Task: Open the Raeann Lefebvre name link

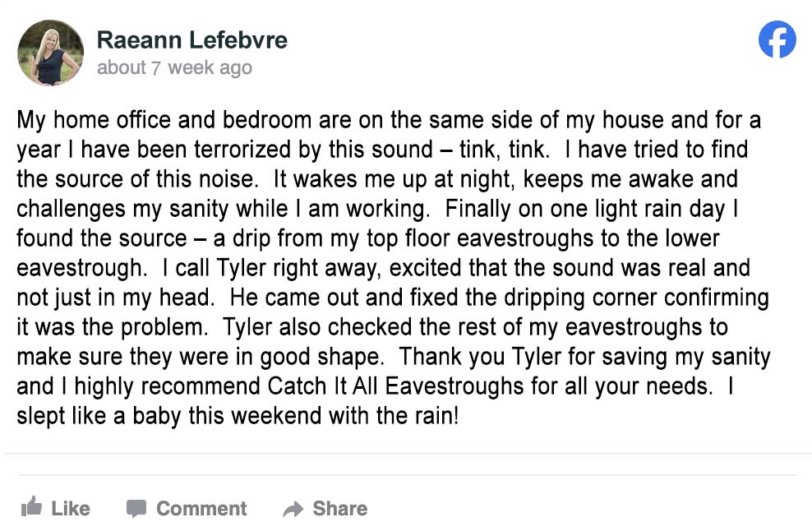Action: [192, 40]
